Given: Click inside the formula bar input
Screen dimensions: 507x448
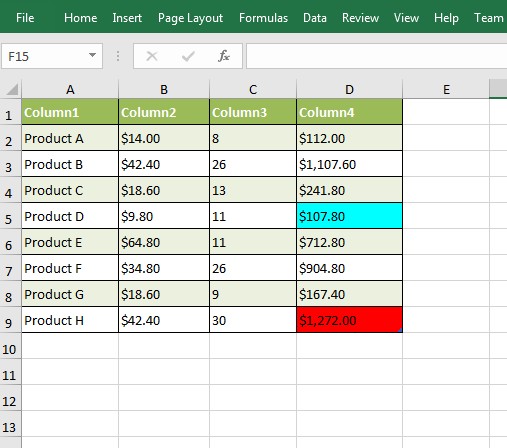Looking at the screenshot, I should (x=377, y=56).
